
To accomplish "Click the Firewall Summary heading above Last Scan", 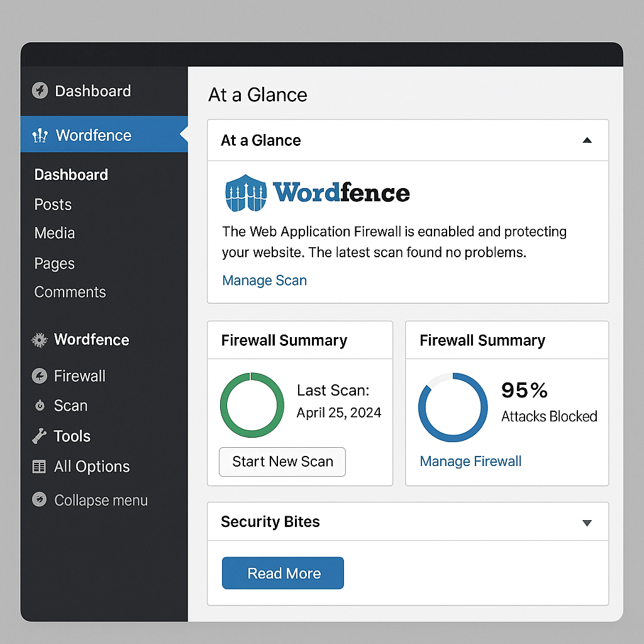I will pos(284,340).
